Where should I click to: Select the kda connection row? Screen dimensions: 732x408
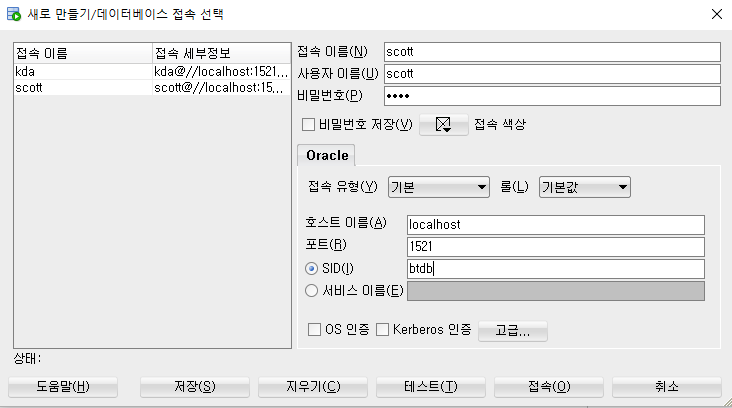click(x=152, y=71)
